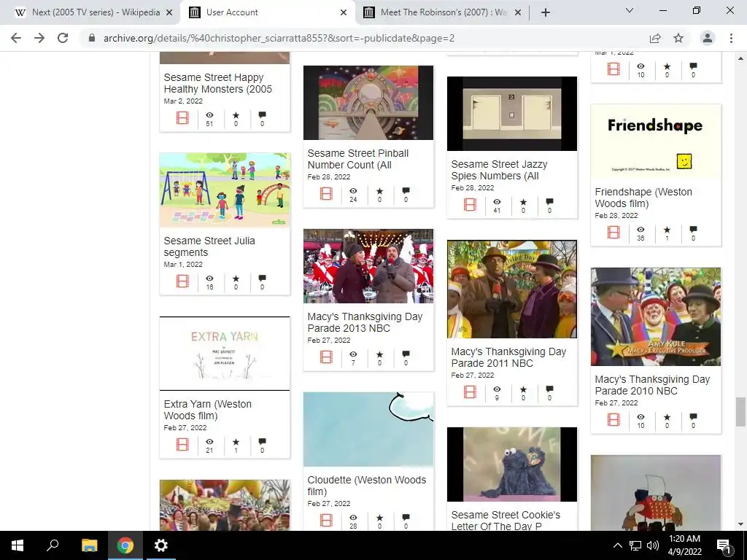Bookmark this page with the star icon

(x=678, y=38)
